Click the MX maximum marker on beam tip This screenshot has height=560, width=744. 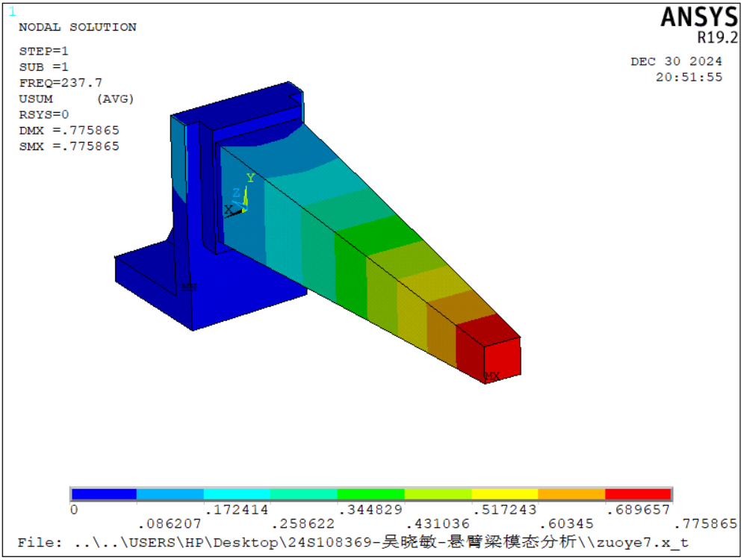492,376
